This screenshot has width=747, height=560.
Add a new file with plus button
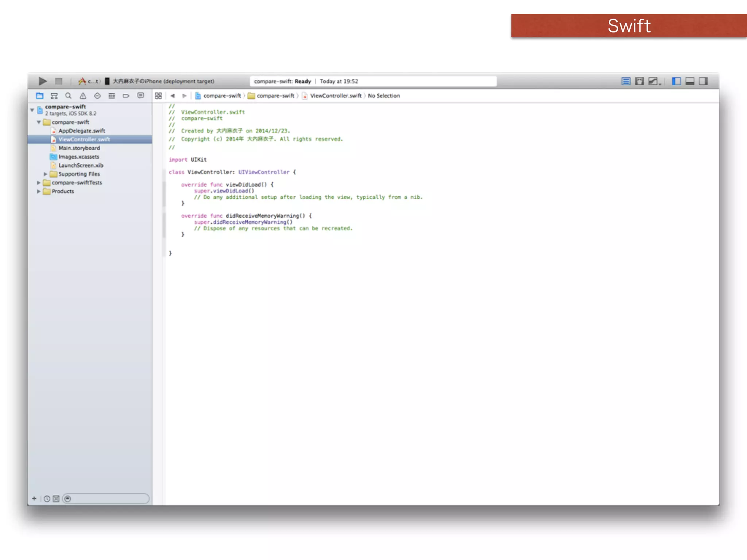[34, 498]
